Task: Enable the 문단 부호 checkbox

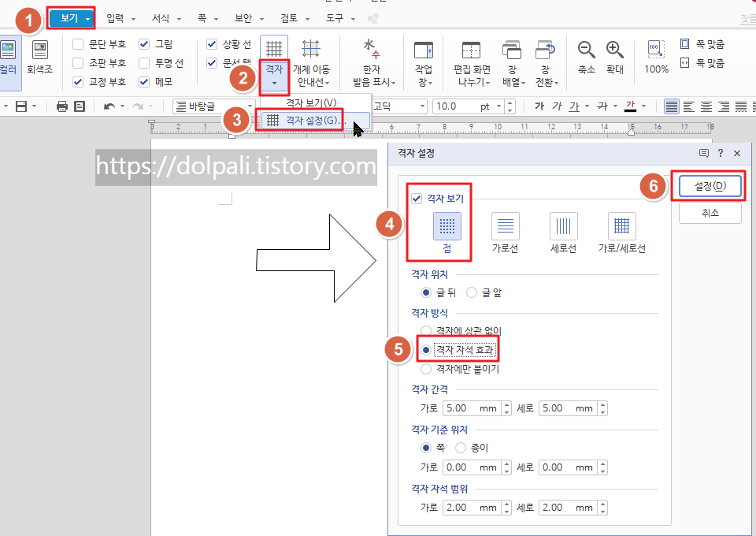Action: (x=77, y=43)
